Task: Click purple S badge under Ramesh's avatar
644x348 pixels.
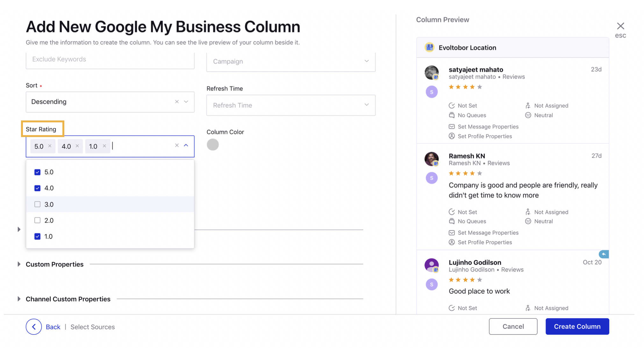Action: 432,178
